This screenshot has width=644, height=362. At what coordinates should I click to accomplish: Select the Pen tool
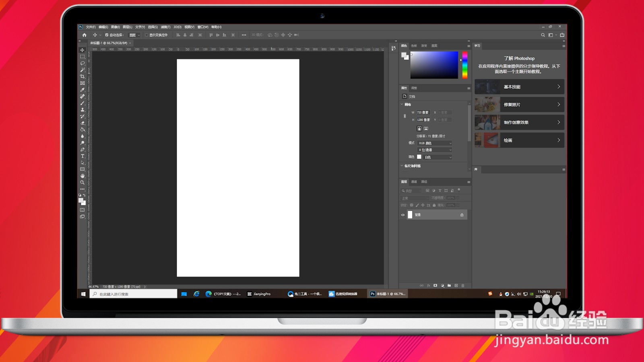pyautogui.click(x=83, y=150)
